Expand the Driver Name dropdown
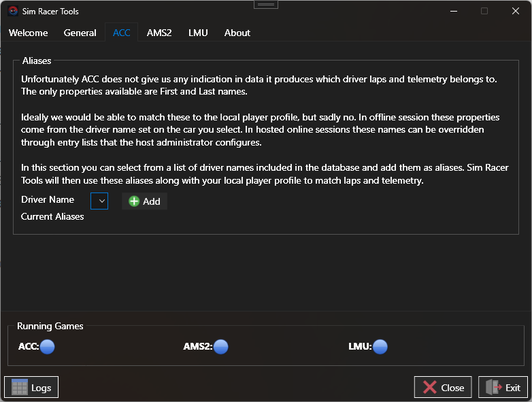 99,201
